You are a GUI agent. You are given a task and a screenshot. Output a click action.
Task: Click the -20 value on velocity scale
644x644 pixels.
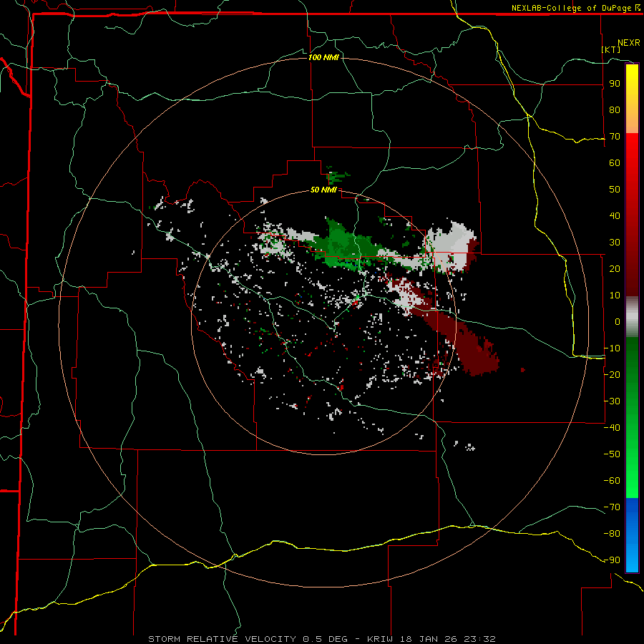(x=612, y=374)
